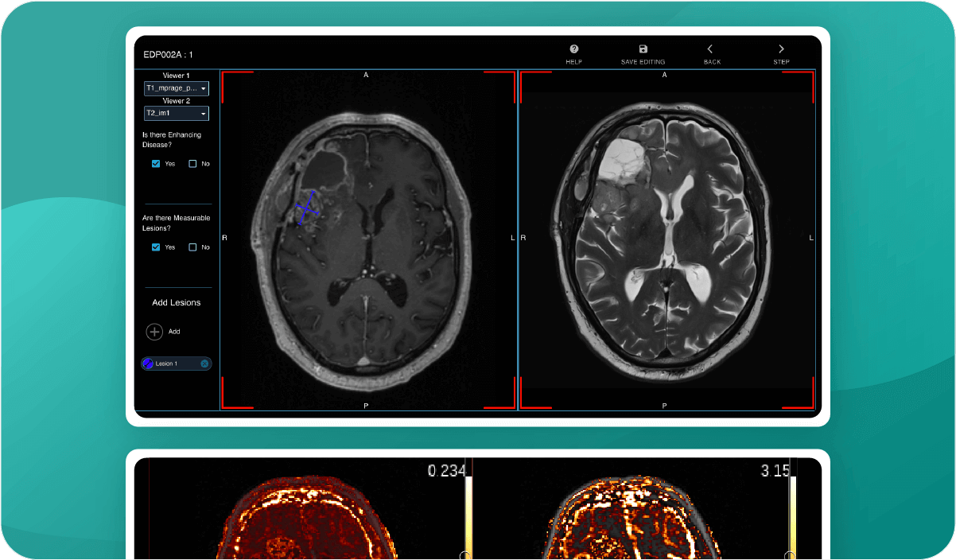Click the HELP label

[574, 62]
